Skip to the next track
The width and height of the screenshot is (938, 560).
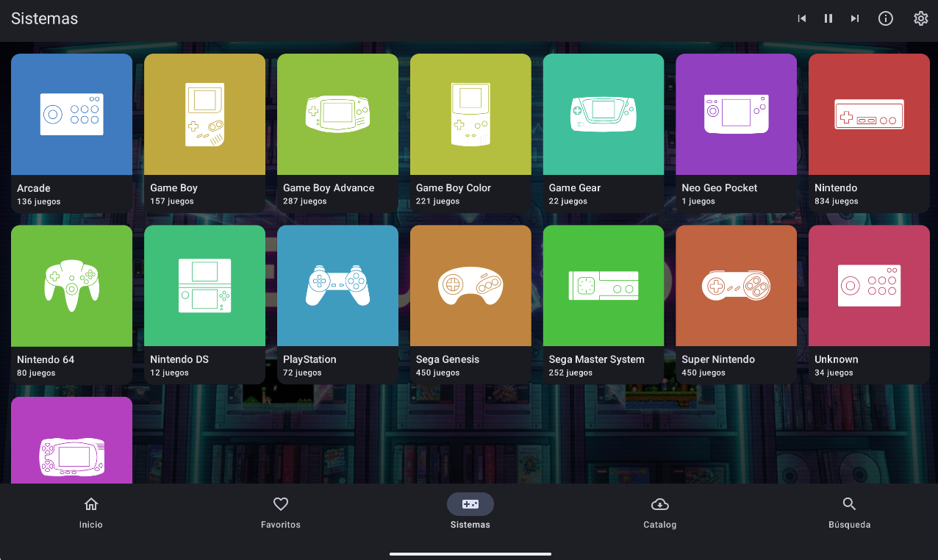coord(855,18)
